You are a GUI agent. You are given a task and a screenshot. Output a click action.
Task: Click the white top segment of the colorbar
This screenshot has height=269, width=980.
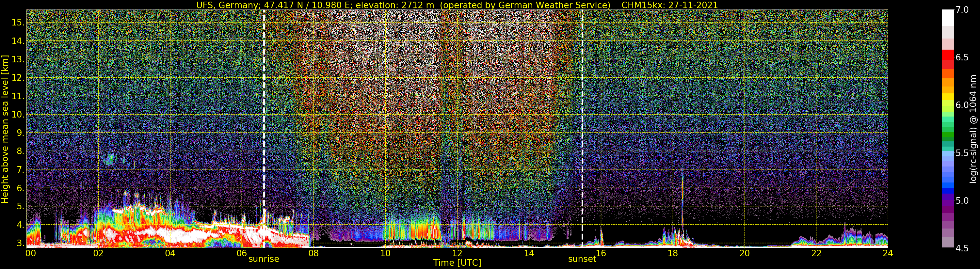[x=948, y=17]
